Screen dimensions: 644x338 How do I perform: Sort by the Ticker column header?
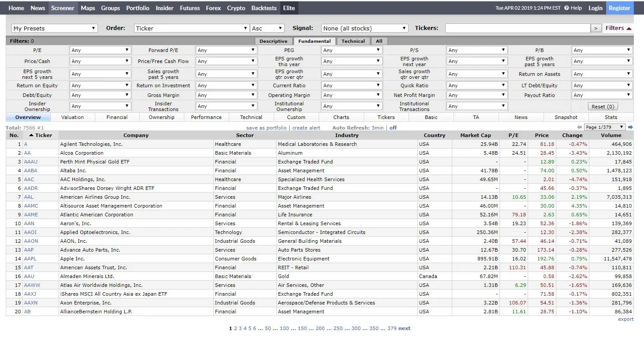(x=41, y=135)
